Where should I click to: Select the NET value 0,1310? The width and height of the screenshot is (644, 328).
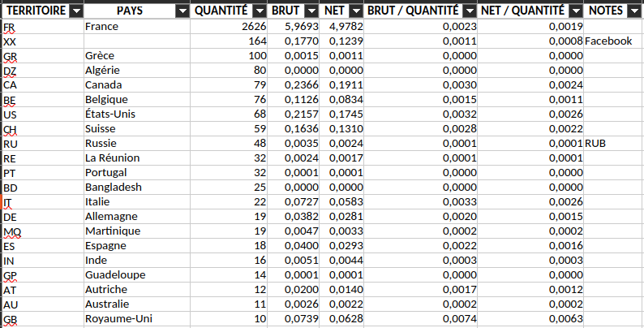tap(341, 129)
